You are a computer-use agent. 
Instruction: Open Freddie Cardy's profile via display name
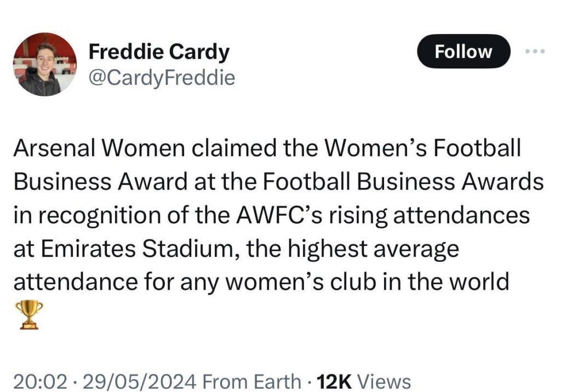point(159,51)
